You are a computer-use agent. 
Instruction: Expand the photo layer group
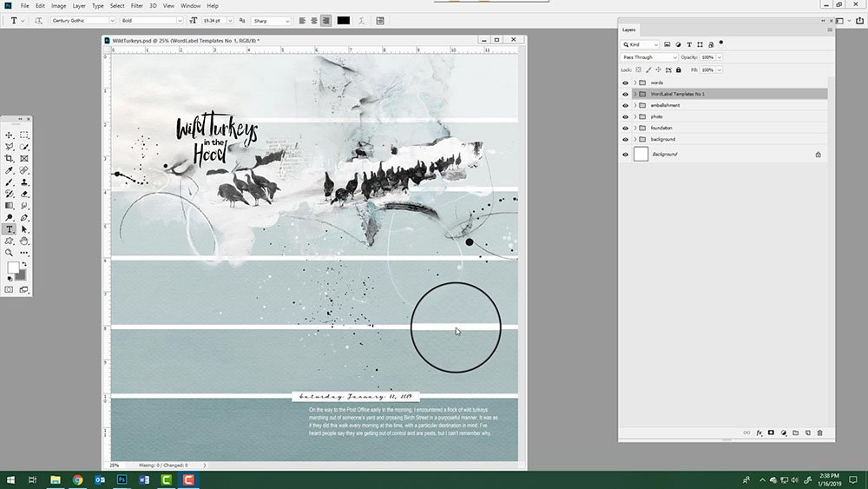[x=635, y=117]
